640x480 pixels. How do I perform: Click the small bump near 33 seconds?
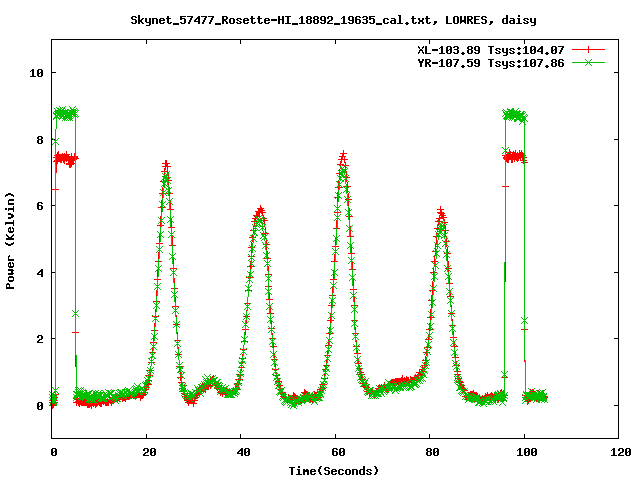(x=210, y=382)
